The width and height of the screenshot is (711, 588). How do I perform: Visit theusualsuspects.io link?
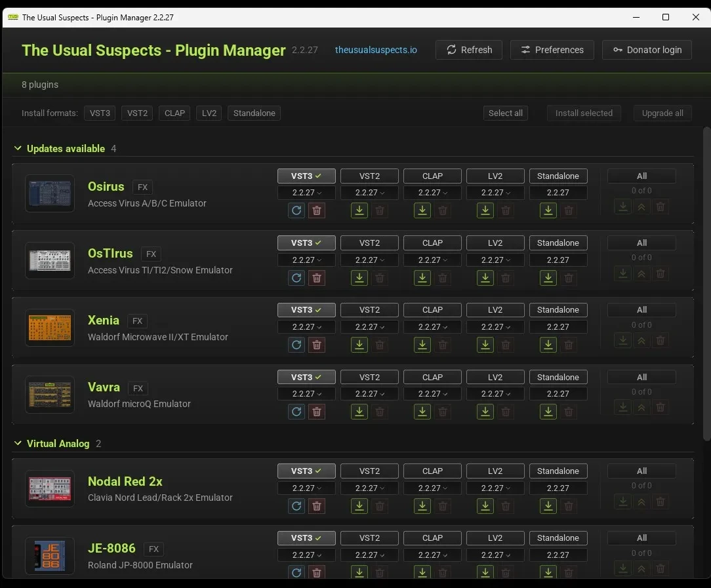coord(376,50)
